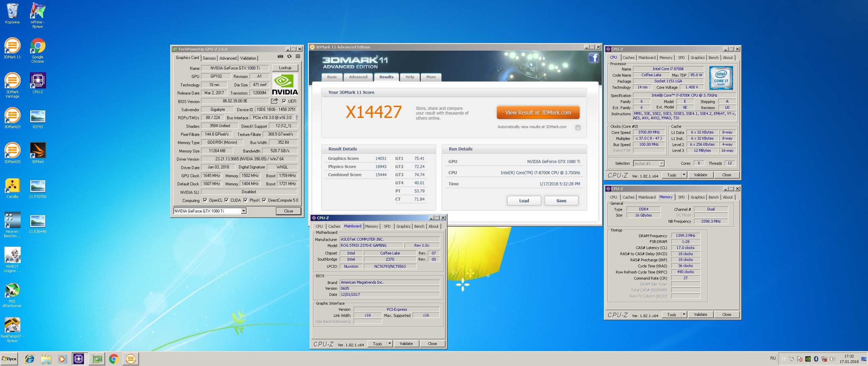Image resolution: width=868 pixels, height=366 pixels.
Task: Click the volume speaker tray icon
Action: tap(832, 359)
